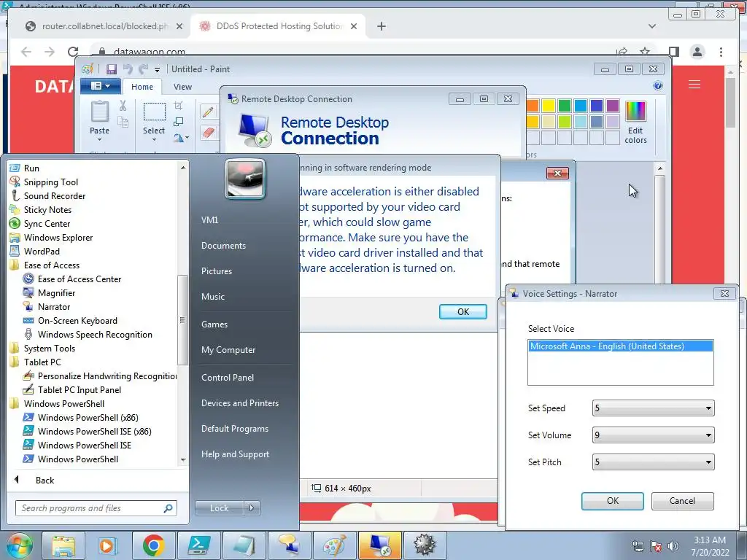
Task: Click Back in the Start menu
Action: (44, 480)
